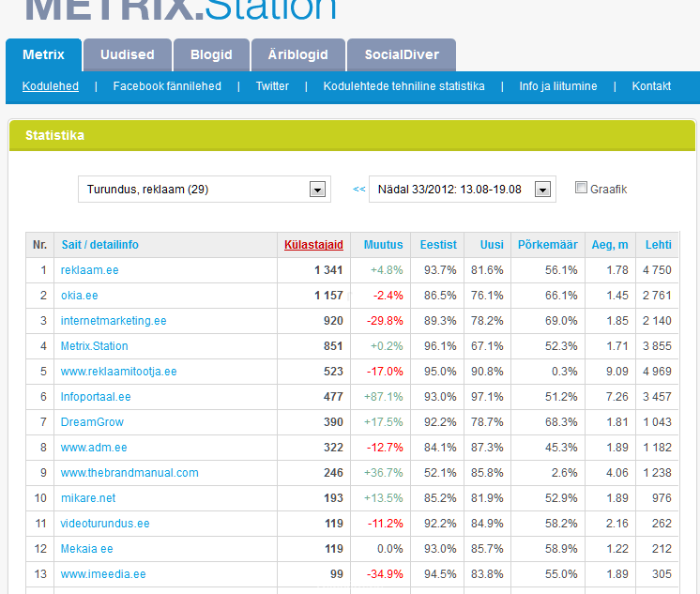Open reklaam.ee site details

coord(90,270)
